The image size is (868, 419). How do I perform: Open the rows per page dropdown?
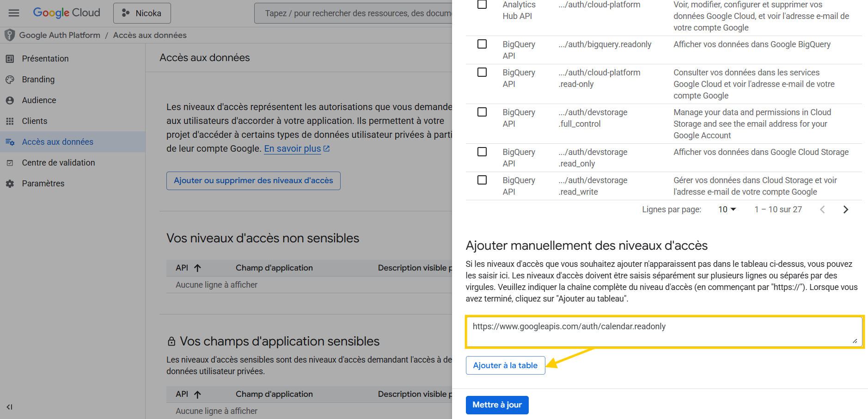tap(727, 209)
